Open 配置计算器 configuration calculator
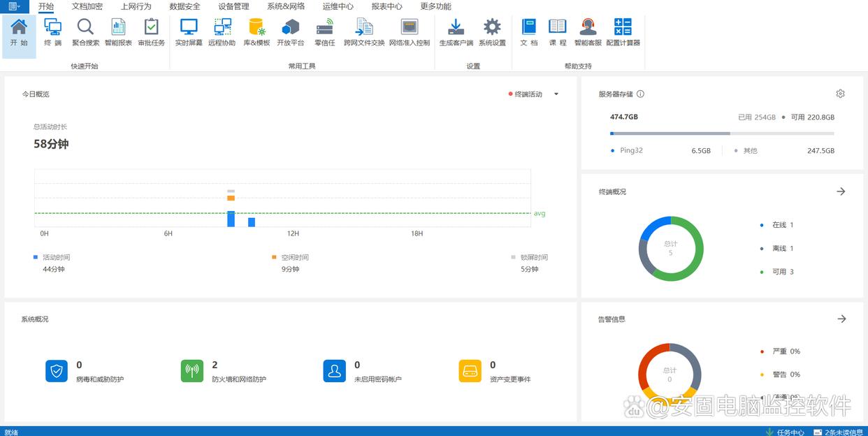This screenshot has width=868, height=436. (x=623, y=32)
